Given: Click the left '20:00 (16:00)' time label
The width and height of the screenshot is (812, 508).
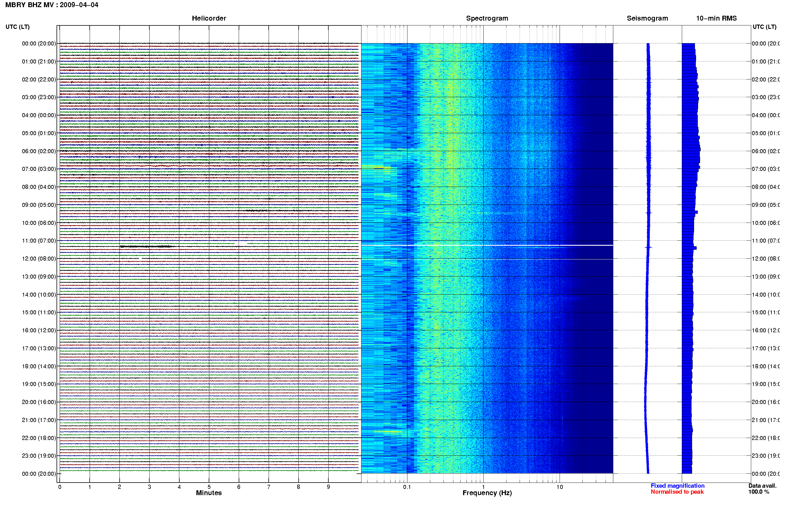Looking at the screenshot, I should [39, 402].
